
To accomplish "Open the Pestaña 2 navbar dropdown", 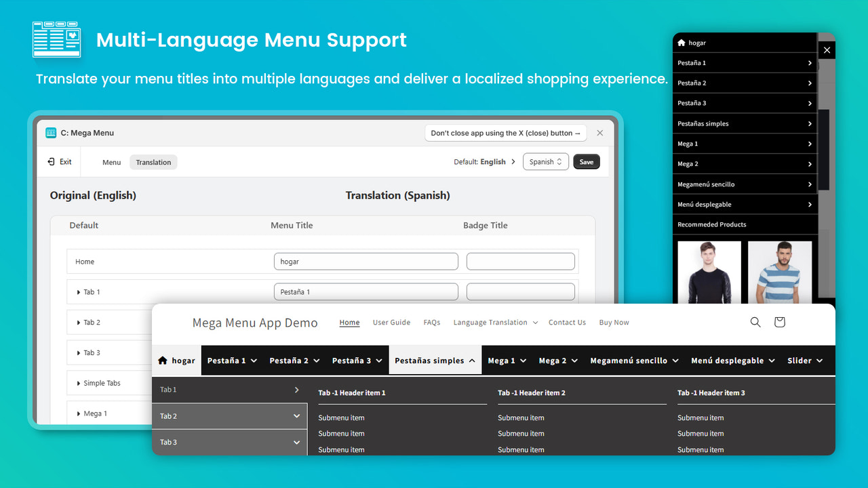I will pyautogui.click(x=294, y=361).
